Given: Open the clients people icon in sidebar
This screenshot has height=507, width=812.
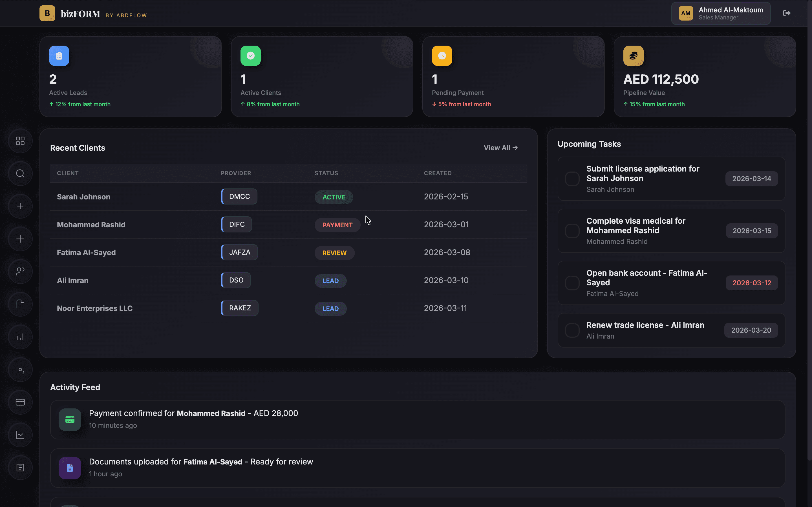Looking at the screenshot, I should pos(20,271).
